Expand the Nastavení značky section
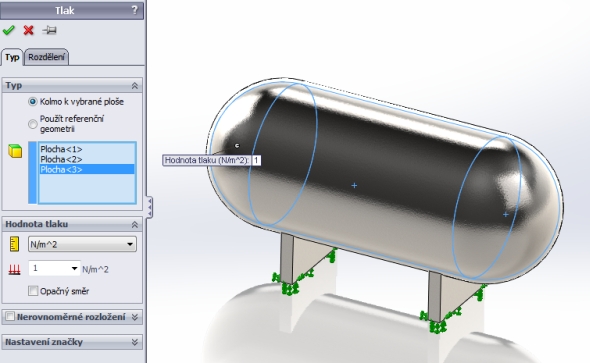The width and height of the screenshot is (590, 363). 135,342
